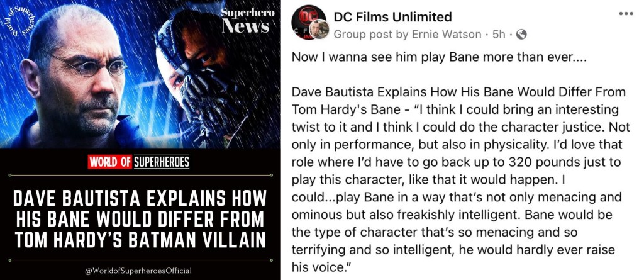Click the "320 pounds" line in post
Viewport: 644px width, 280px height.
[456, 163]
